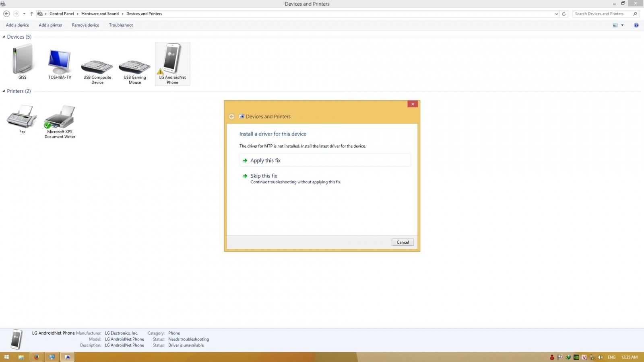Click Add a device in toolbar
This screenshot has height=362, width=644.
pos(17,25)
